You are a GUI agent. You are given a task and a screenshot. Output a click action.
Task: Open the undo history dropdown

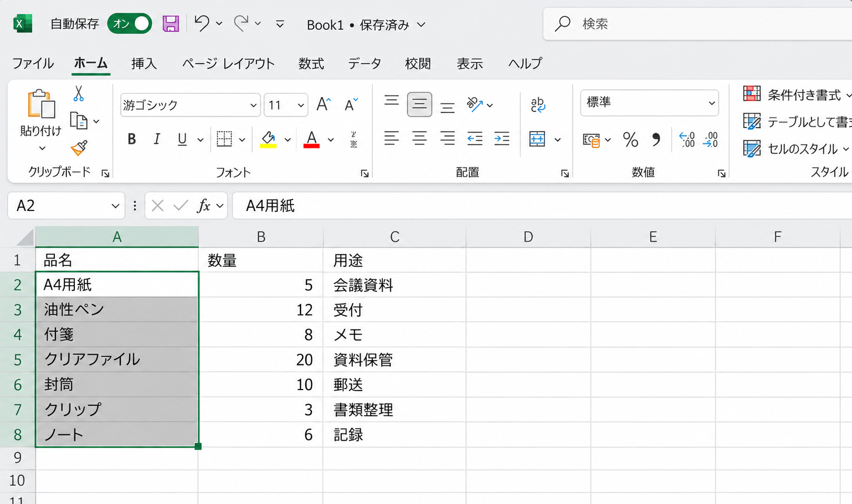219,24
